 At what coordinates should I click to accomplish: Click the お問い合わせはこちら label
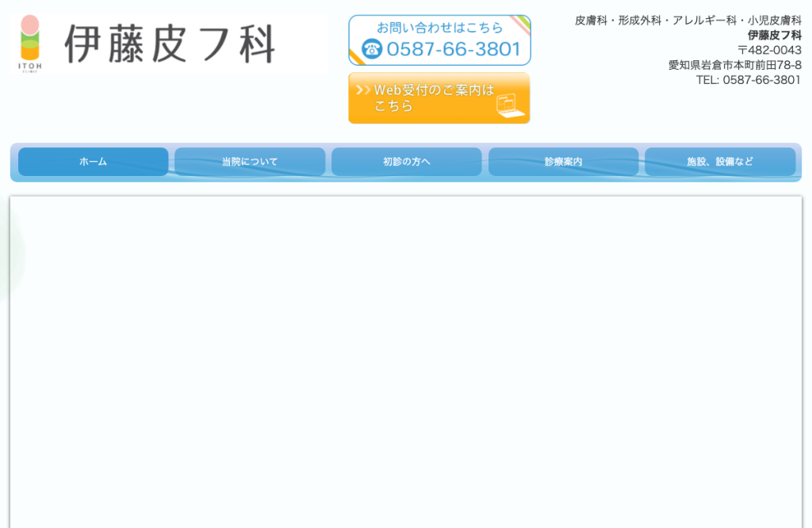[x=439, y=27]
